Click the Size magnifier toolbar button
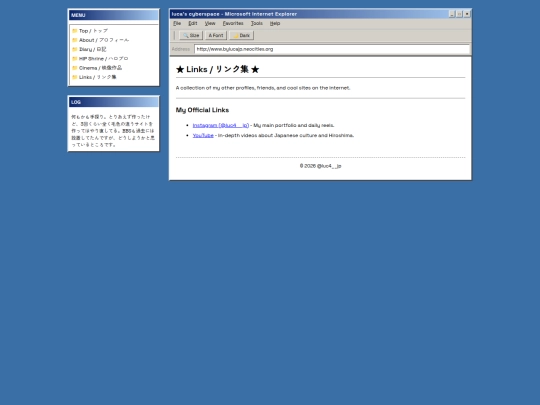This screenshot has height=405, width=540. (191, 35)
